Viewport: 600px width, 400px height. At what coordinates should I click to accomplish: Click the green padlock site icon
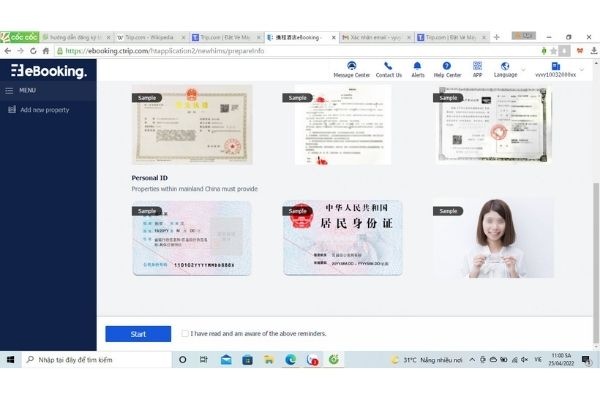pos(60,51)
